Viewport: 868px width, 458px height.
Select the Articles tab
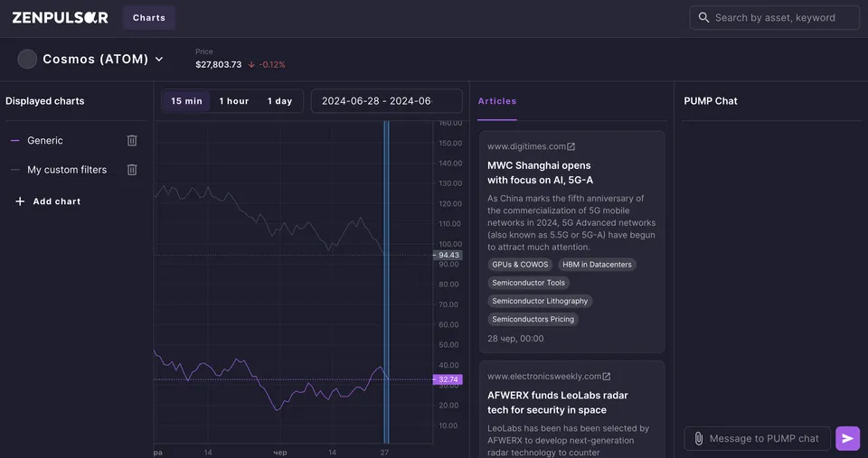pos(497,101)
